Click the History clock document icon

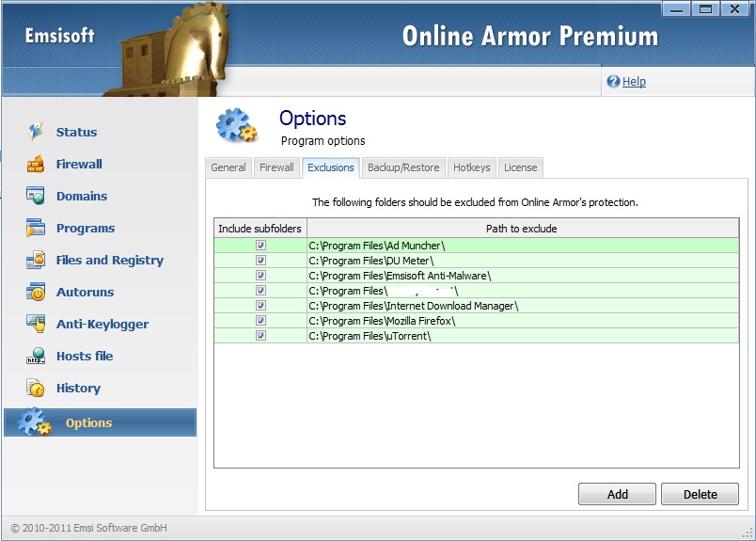click(x=36, y=388)
